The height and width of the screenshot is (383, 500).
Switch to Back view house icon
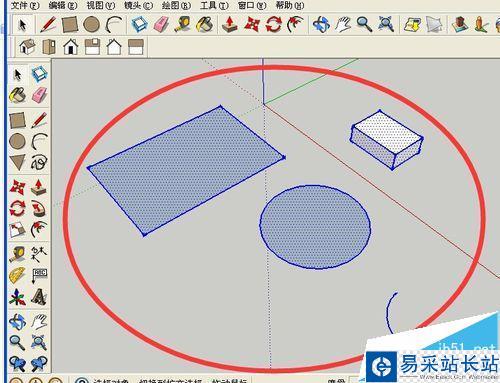pos(114,47)
